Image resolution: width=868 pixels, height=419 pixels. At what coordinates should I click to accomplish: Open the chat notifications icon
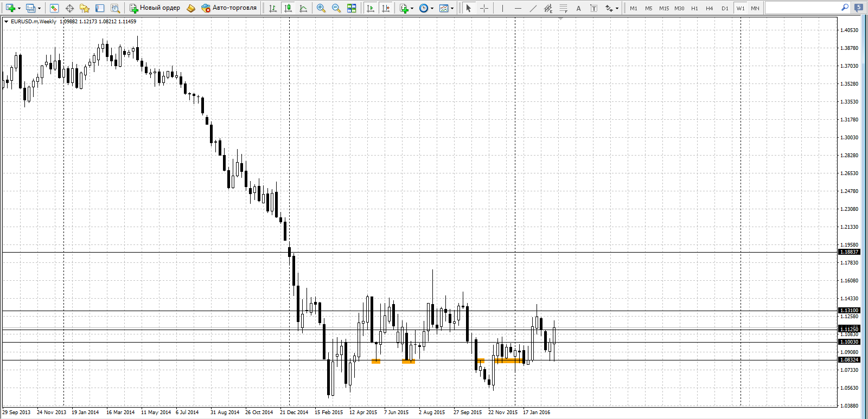click(x=859, y=8)
